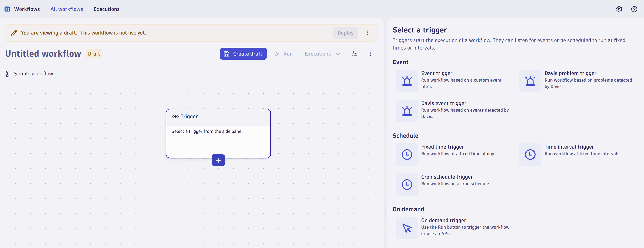This screenshot has width=644, height=248.
Task: Choose Time interval trigger title
Action: [x=569, y=147]
